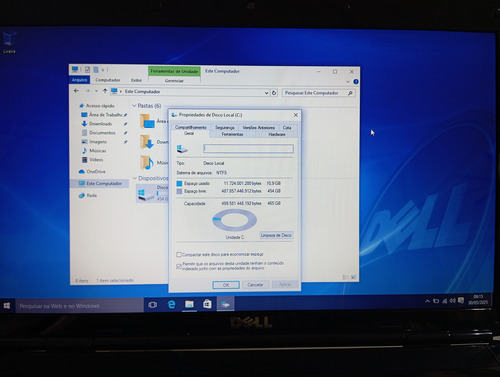The height and width of the screenshot is (377, 500).
Task: Click Cancelar in the Propriedades dialog
Action: coord(255,285)
